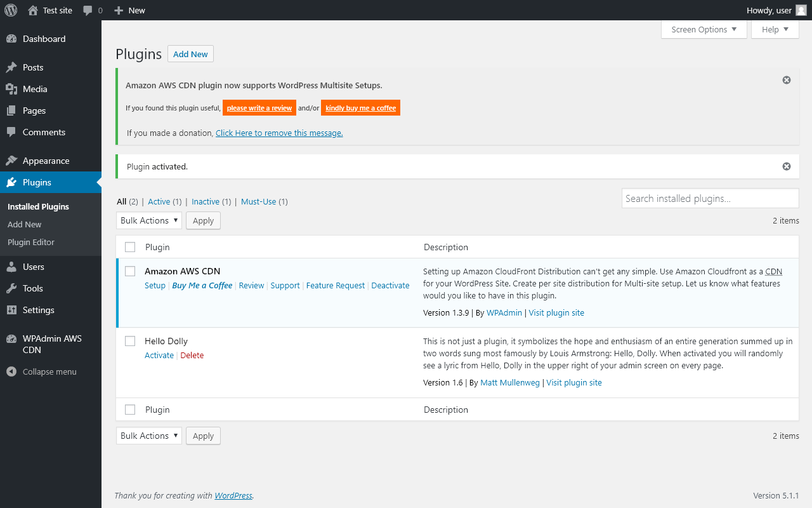Dismiss the Plugin activated notice
Image resolution: width=812 pixels, height=508 pixels.
coord(787,166)
